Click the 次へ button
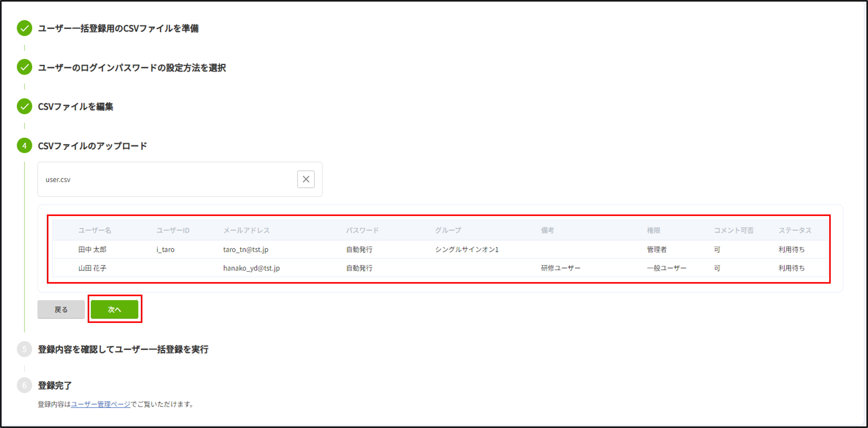This screenshot has width=868, height=428. pos(115,309)
